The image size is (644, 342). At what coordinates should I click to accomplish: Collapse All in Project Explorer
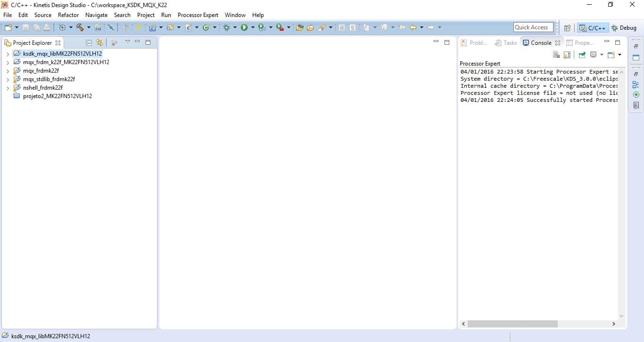coord(89,42)
